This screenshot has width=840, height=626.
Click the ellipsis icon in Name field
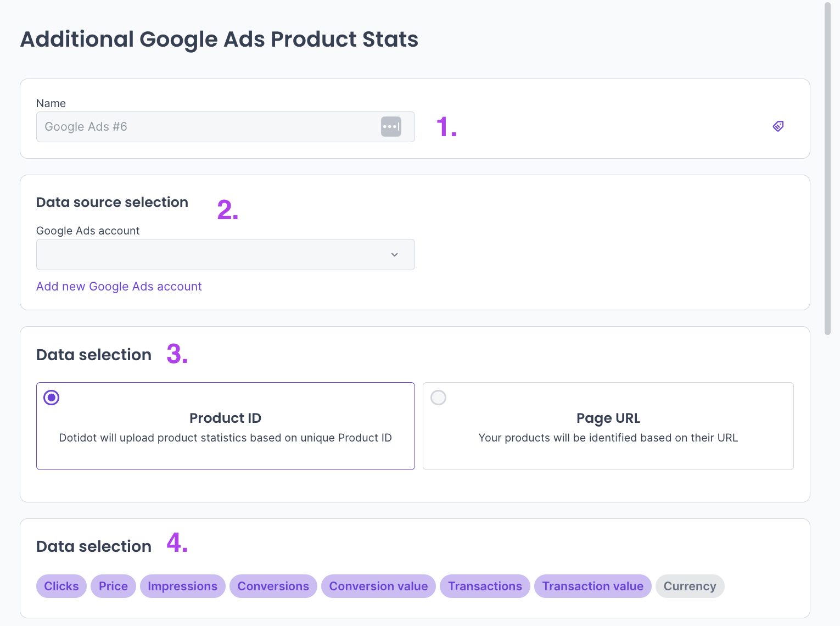click(x=391, y=127)
